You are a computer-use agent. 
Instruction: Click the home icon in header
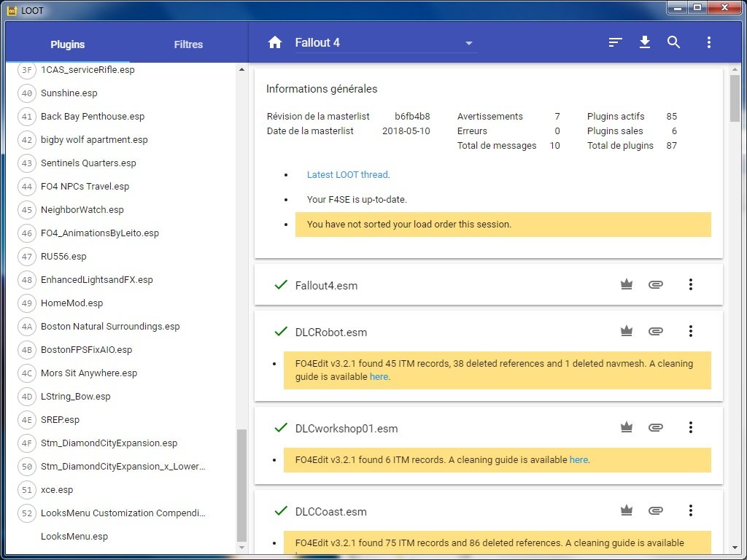tap(275, 43)
